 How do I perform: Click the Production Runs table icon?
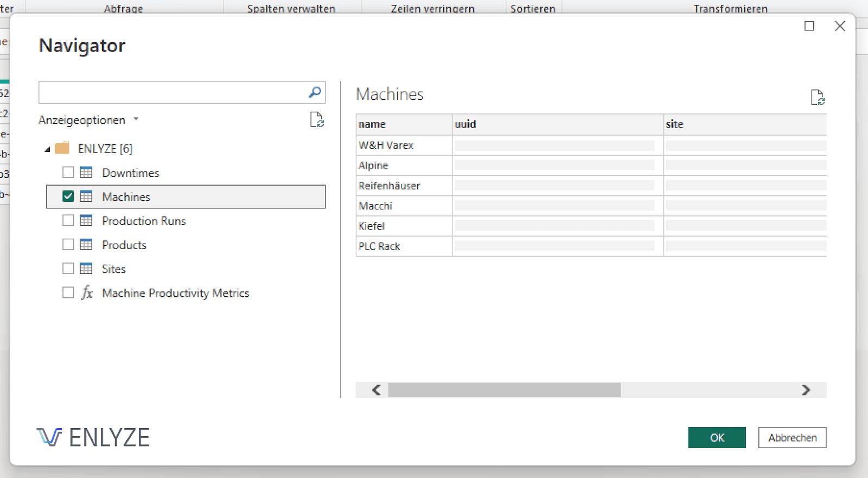click(x=86, y=220)
